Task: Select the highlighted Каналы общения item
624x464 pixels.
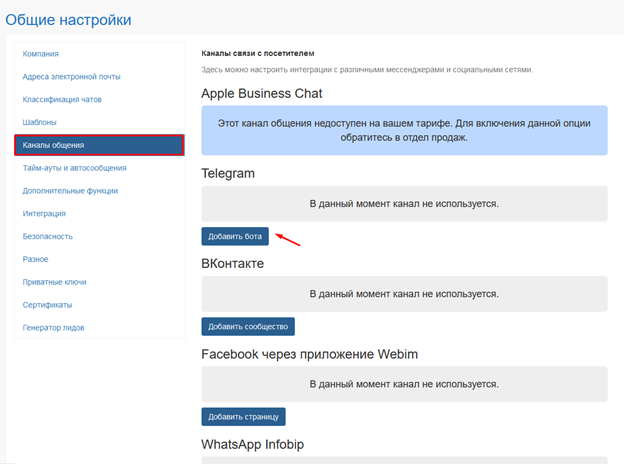Action: [x=99, y=145]
